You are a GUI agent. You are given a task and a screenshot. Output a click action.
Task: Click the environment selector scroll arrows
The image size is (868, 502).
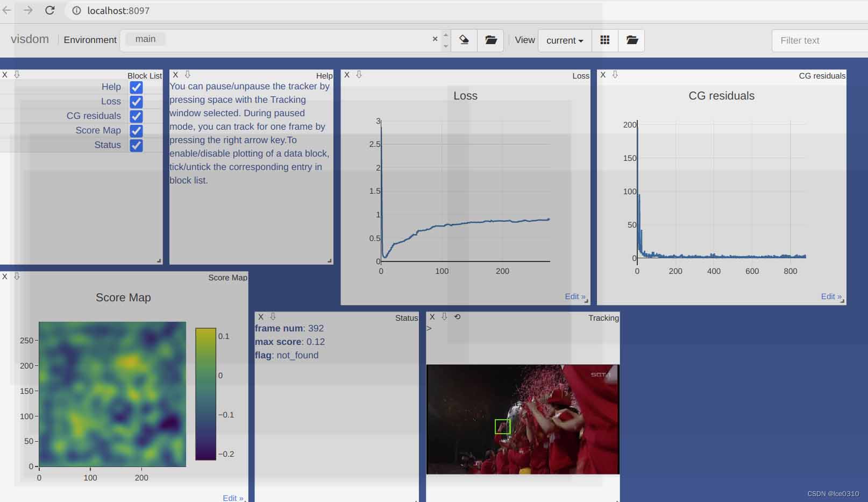(445, 40)
